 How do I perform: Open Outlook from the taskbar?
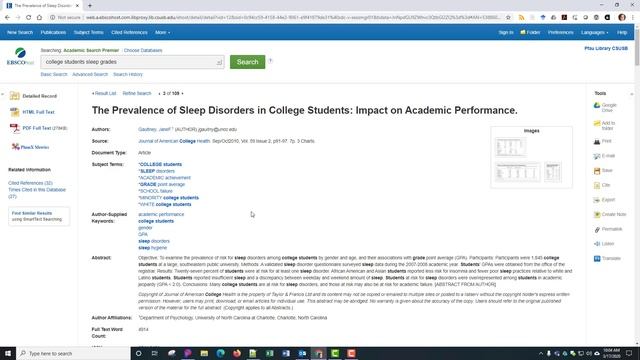[302, 353]
